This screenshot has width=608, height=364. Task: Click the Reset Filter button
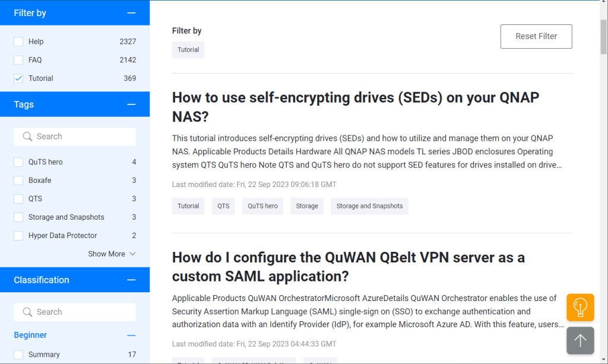click(536, 36)
